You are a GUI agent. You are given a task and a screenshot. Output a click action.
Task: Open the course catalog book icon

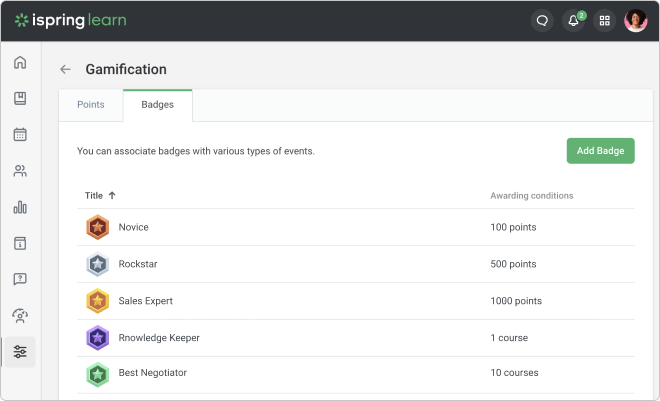tap(20, 98)
